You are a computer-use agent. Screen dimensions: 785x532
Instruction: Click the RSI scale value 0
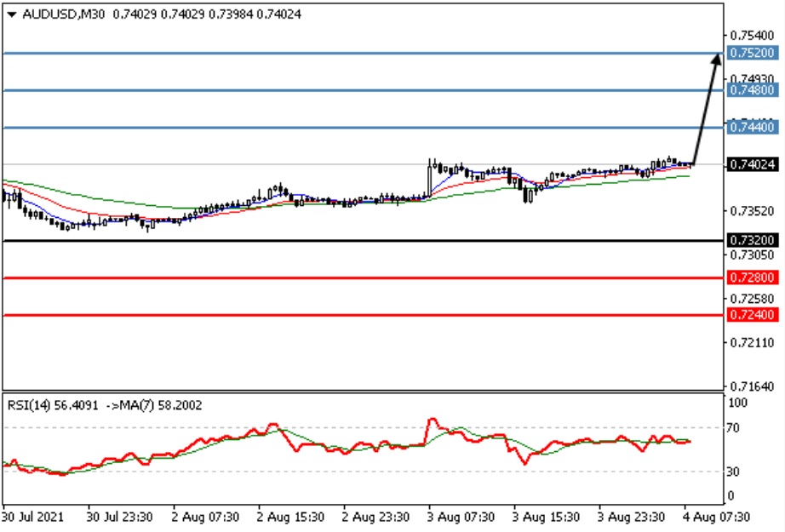pos(731,495)
